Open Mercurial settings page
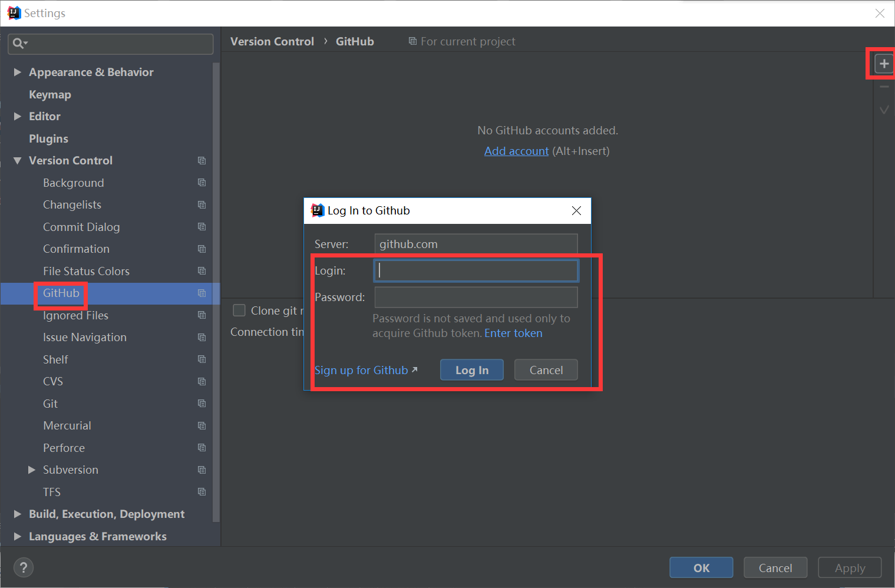Screen dimensions: 895x588 [x=67, y=425]
